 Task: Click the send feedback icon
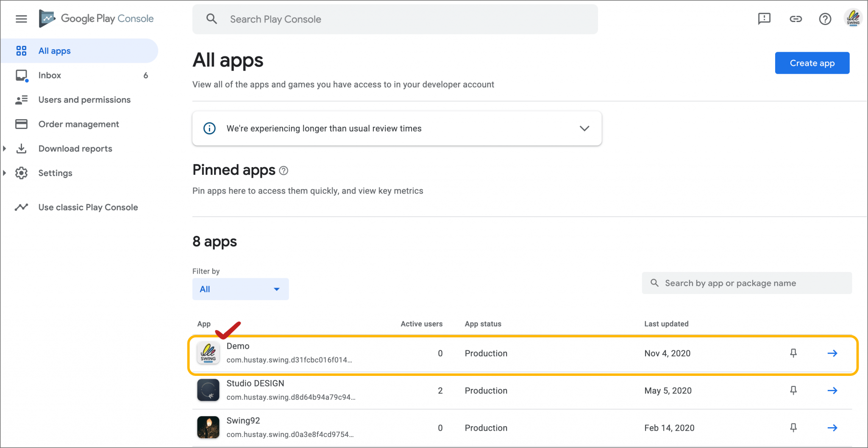click(765, 19)
